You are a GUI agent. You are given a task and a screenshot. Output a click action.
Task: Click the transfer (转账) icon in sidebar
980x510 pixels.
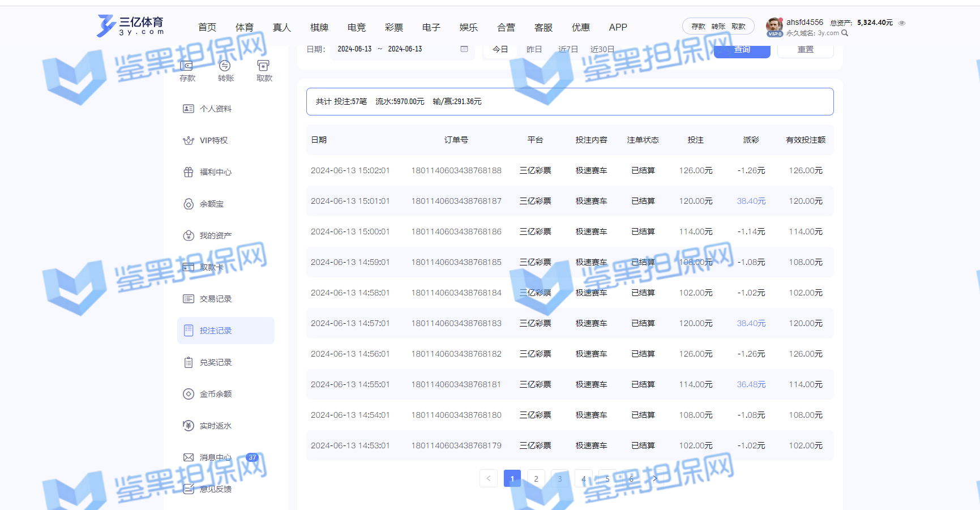tap(225, 66)
